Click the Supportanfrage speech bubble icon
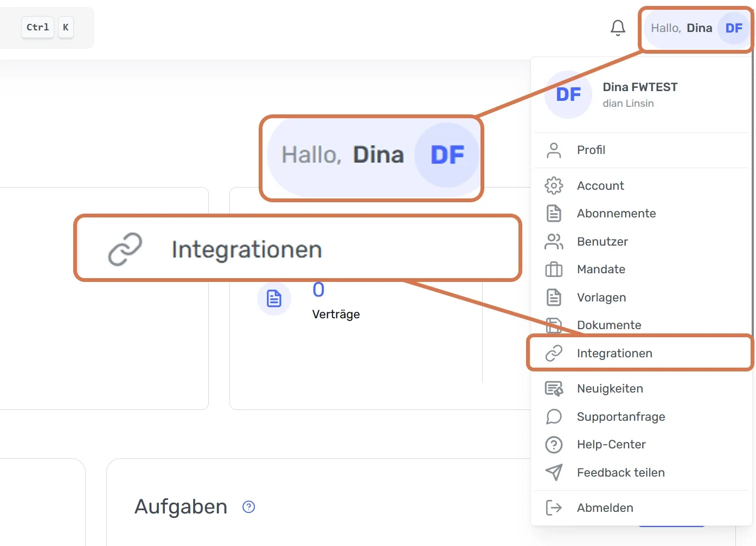Screen dimensions: 756x546 (x=554, y=417)
